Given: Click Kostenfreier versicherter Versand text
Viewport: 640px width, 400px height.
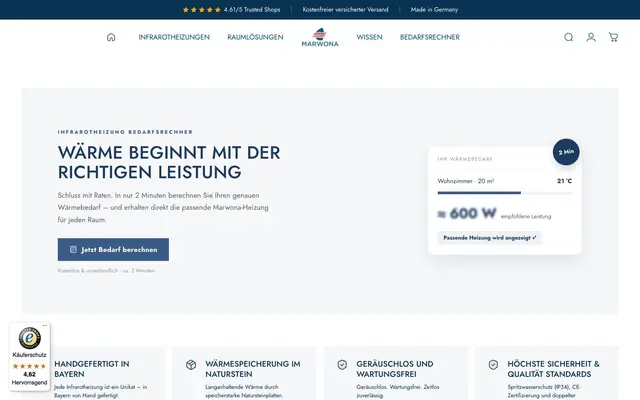Looking at the screenshot, I should pos(345,9).
